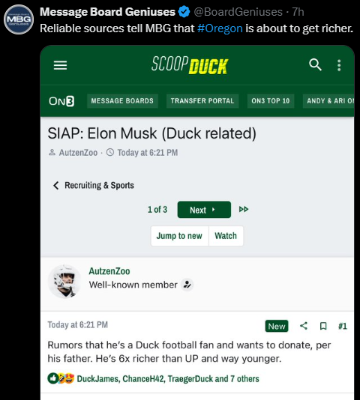Click the share icon on post #1
This screenshot has width=360, height=400.
click(304, 326)
